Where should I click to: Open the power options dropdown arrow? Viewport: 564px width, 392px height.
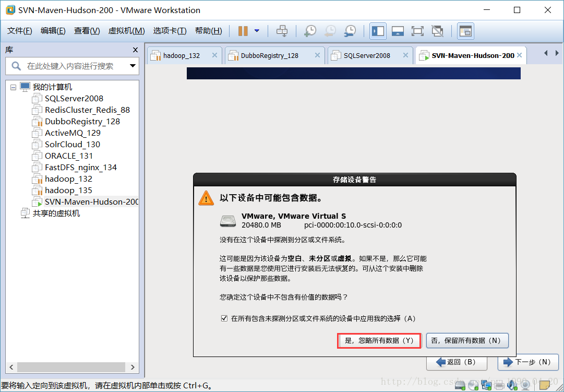pyautogui.click(x=257, y=31)
